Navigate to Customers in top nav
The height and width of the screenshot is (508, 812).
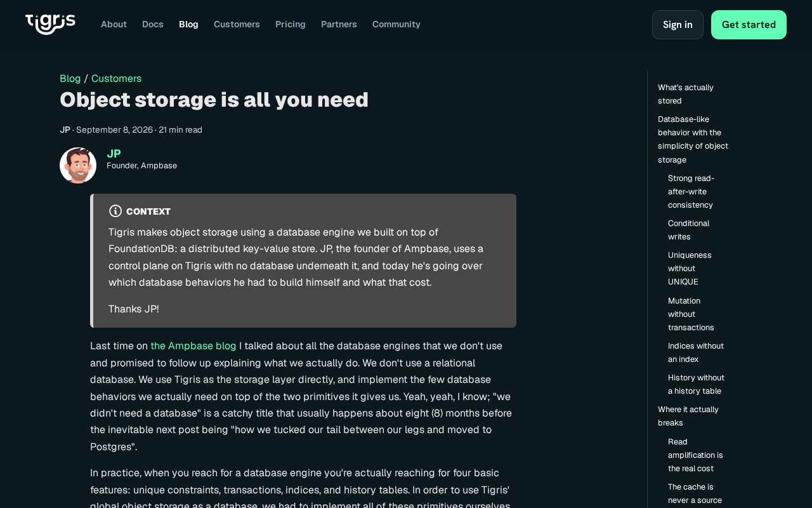coord(237,24)
